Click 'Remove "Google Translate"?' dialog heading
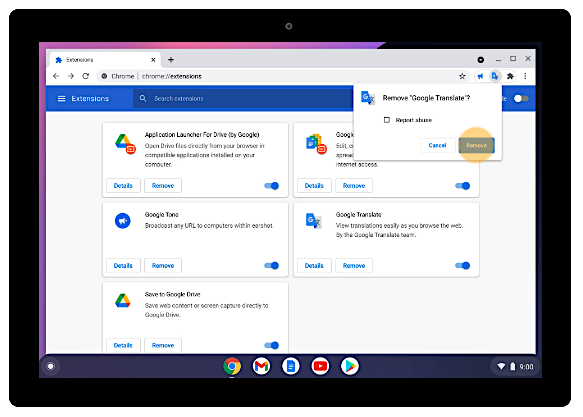The image size is (583, 417). pyautogui.click(x=426, y=98)
